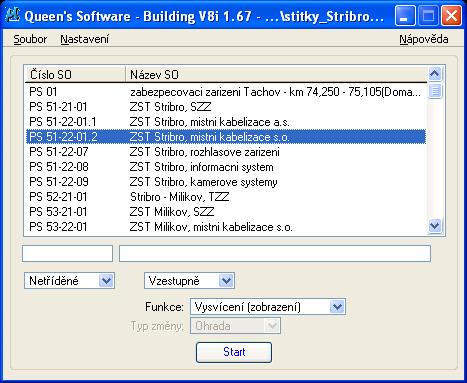Viewport: 467px width, 383px height.
Task: Select row PS 51-22-07 rozhlasove zarizeni
Action: pyautogui.click(x=226, y=152)
